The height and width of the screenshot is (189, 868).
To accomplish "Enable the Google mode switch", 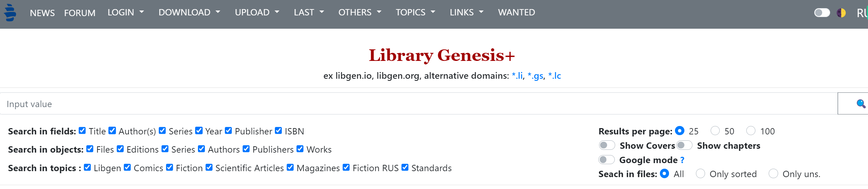I will (606, 160).
